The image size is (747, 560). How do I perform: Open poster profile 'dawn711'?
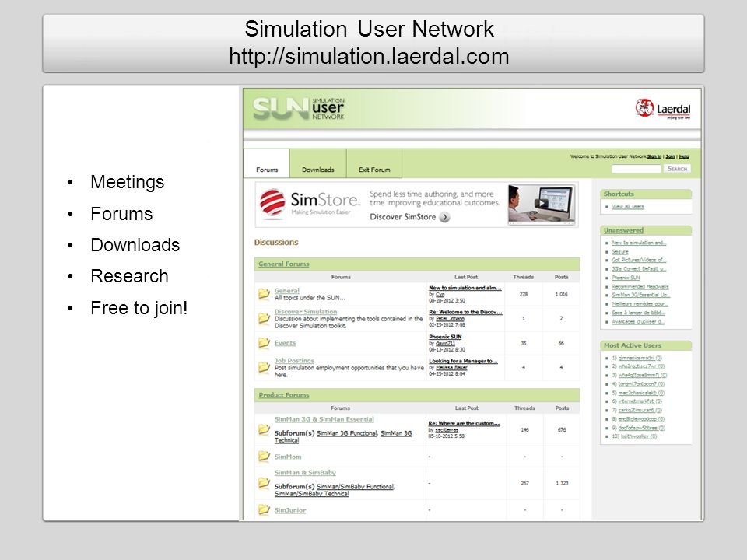click(445, 343)
